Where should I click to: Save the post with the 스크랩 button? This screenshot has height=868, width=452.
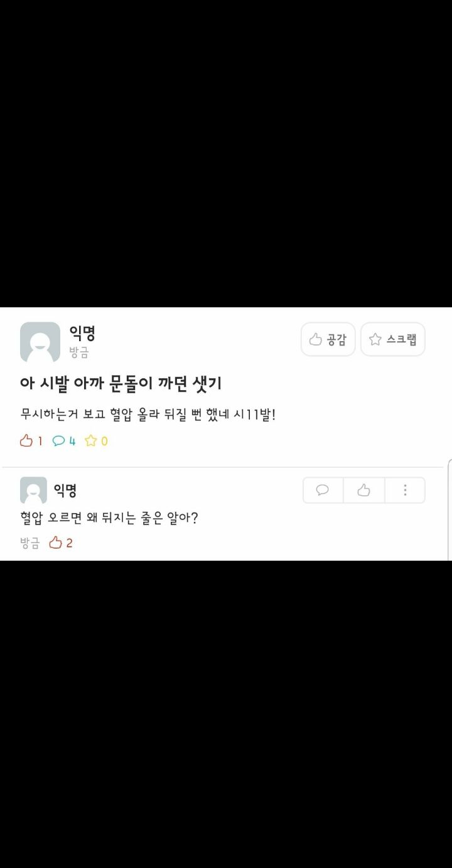coord(393,339)
